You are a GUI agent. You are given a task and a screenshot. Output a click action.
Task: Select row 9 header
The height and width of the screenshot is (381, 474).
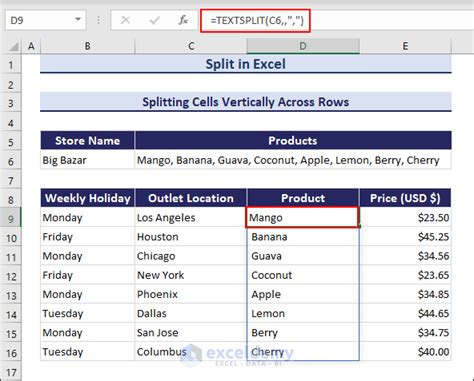pos(11,218)
